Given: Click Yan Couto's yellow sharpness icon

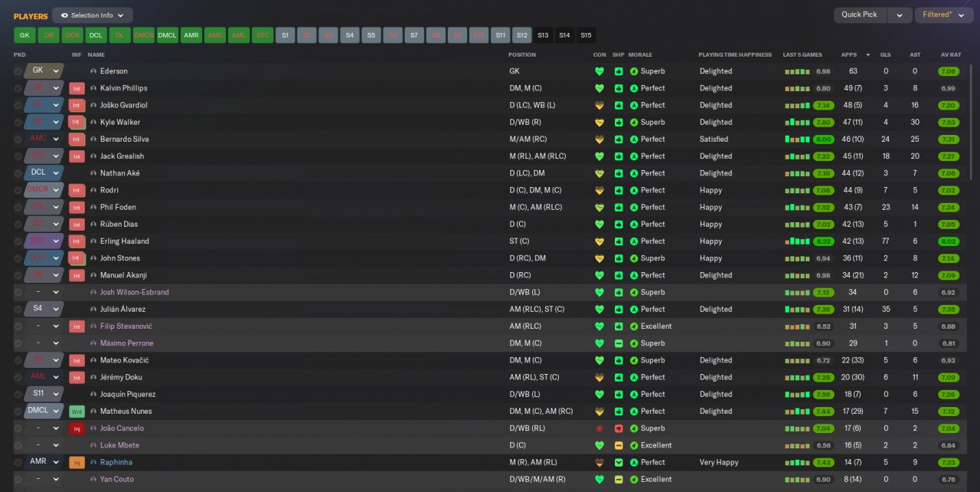Looking at the screenshot, I should point(619,479).
